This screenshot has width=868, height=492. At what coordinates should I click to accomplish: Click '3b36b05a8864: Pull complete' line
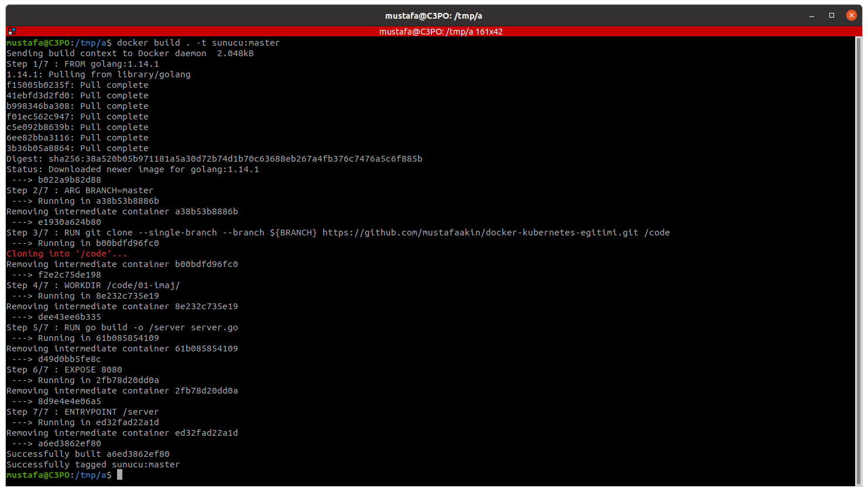77,148
